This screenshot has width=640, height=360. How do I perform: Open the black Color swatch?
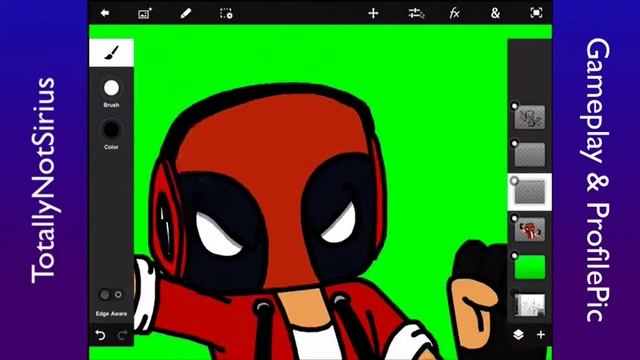[x=111, y=130]
